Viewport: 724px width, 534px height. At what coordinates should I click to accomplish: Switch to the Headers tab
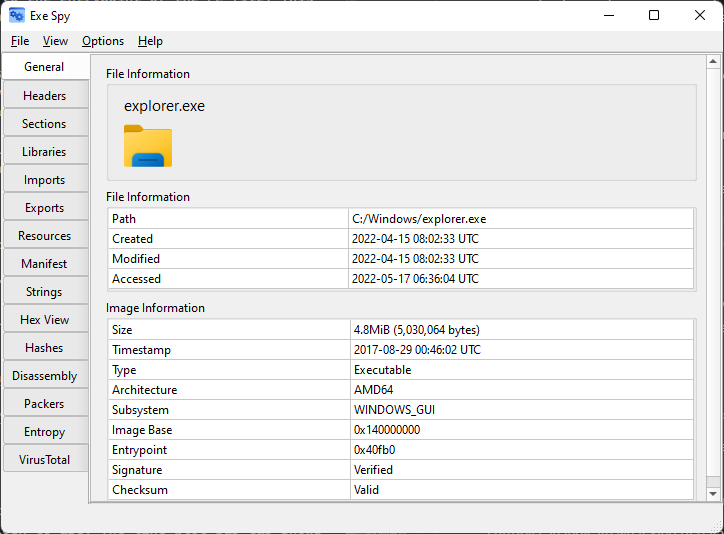coord(44,96)
